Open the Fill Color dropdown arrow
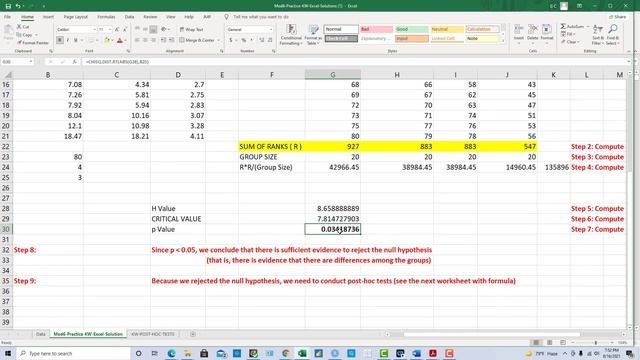Image resolution: width=640 pixels, height=360 pixels. pyautogui.click(x=113, y=40)
